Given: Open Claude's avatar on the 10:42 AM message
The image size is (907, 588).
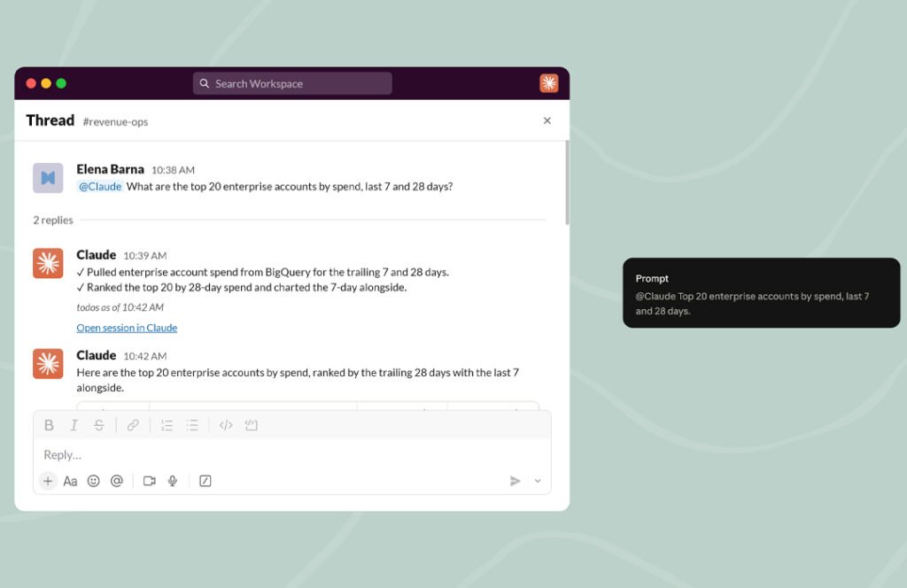Looking at the screenshot, I should 48,364.
